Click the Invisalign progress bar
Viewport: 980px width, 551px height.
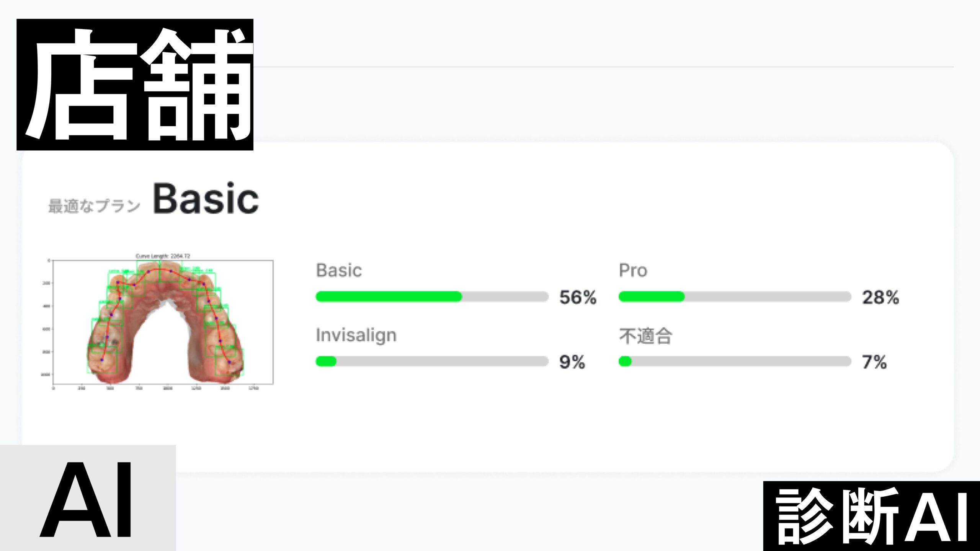click(x=432, y=361)
